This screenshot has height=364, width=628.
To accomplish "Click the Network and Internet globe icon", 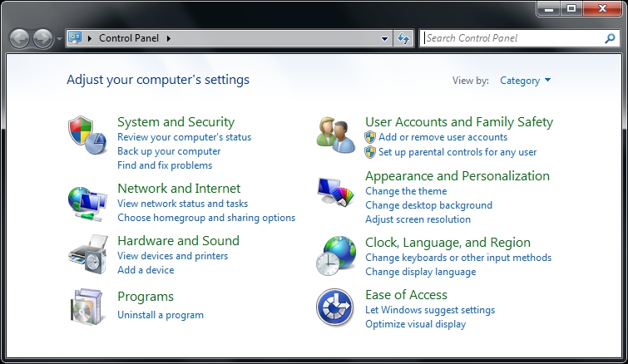I will pos(87,204).
